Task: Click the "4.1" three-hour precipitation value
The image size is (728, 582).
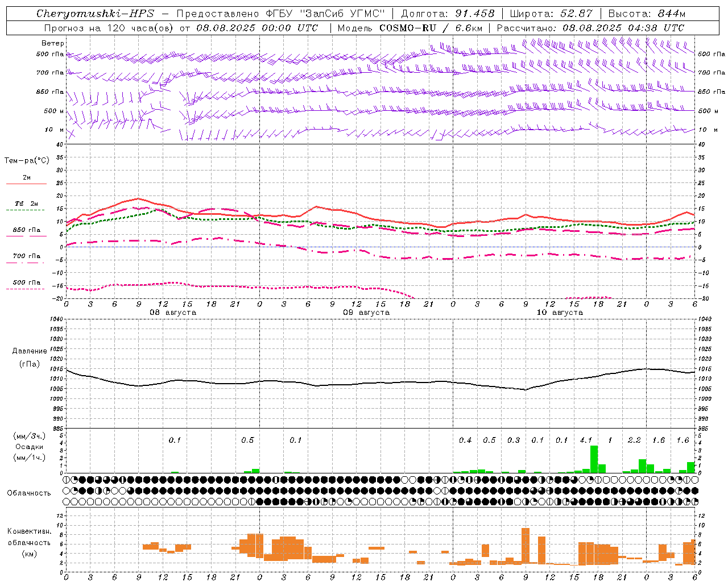Action: (x=586, y=440)
